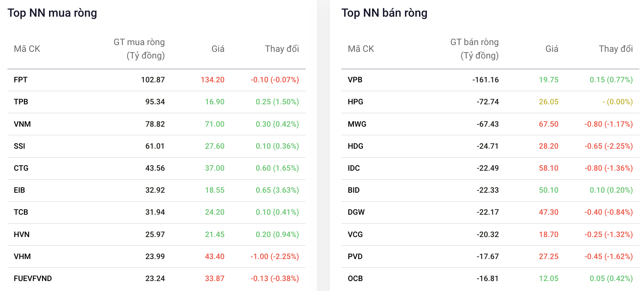Select the Top NN bán ròng heading
Screen dimensions: 644x291
click(x=385, y=13)
